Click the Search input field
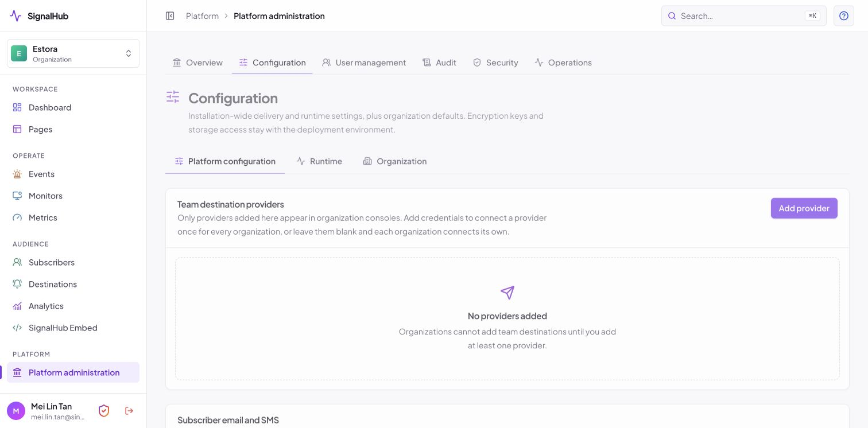The height and width of the screenshot is (428, 868). (x=744, y=16)
